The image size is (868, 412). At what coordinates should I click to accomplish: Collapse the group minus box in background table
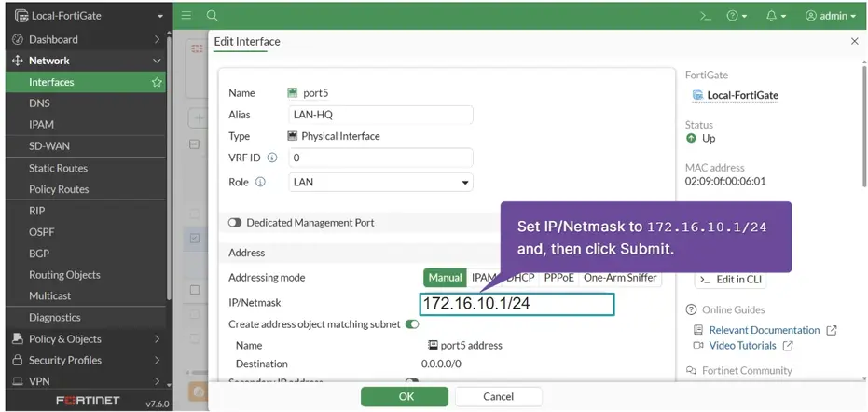194,144
